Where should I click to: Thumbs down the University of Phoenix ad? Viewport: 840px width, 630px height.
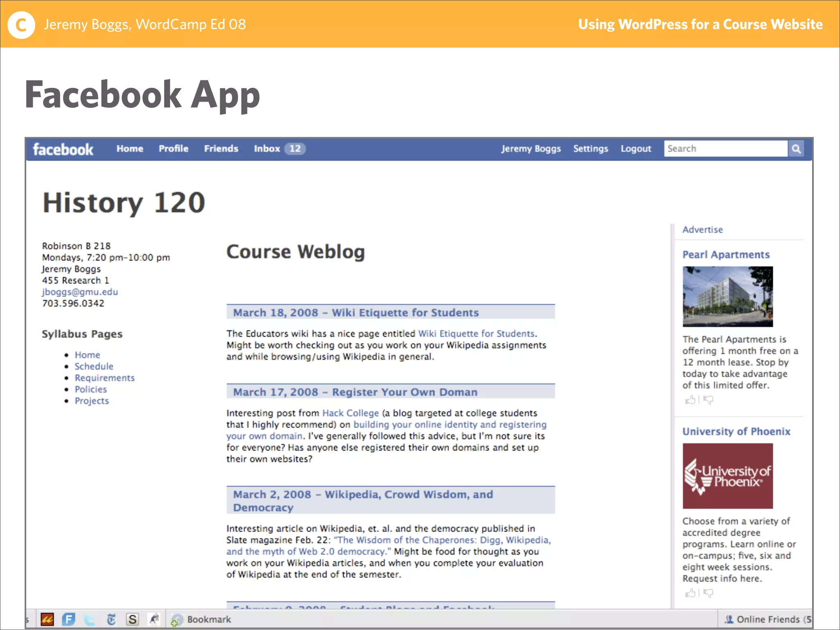[708, 593]
